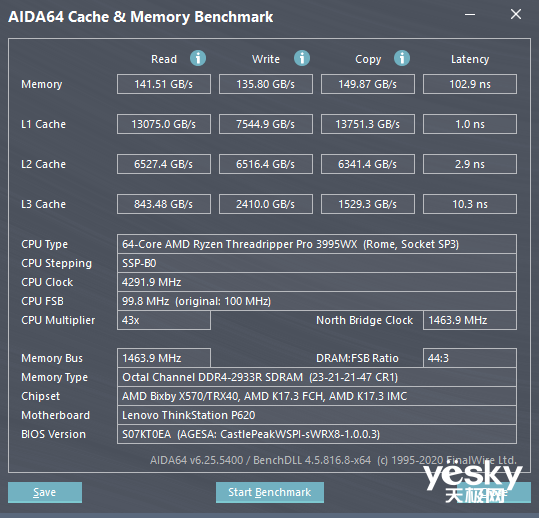Click the North Bridge Clock value field

click(x=470, y=320)
